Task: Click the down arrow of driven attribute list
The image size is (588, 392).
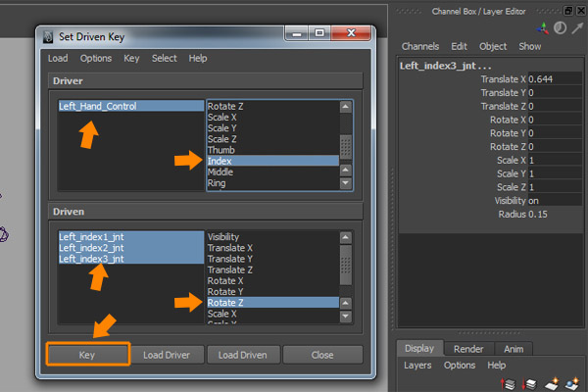Action: tap(345, 317)
